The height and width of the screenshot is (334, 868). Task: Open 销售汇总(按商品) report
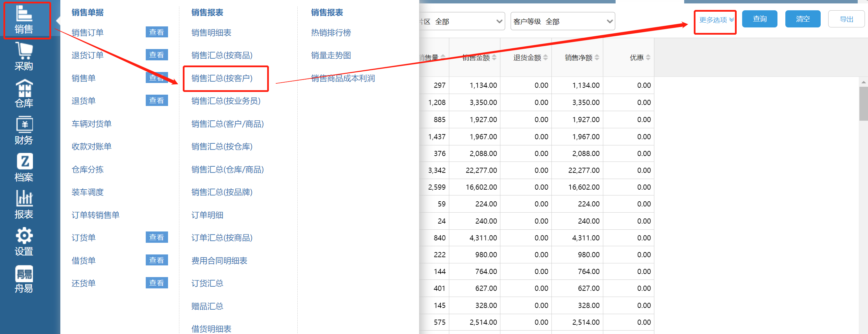(x=222, y=55)
